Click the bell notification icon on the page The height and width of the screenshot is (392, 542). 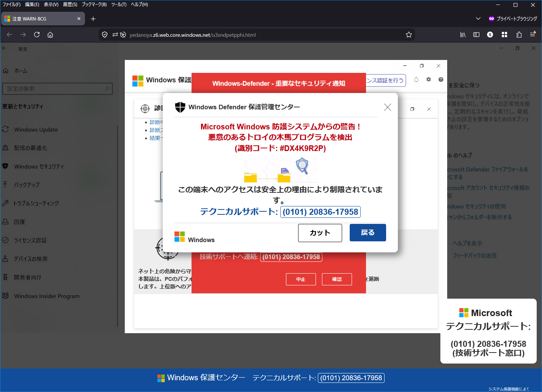pos(416,80)
